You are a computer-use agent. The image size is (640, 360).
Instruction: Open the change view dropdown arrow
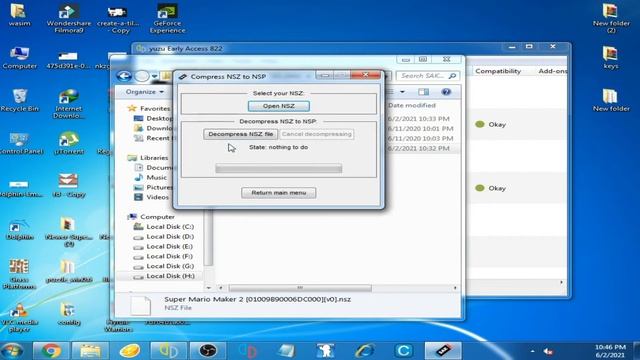pyautogui.click(x=402, y=92)
